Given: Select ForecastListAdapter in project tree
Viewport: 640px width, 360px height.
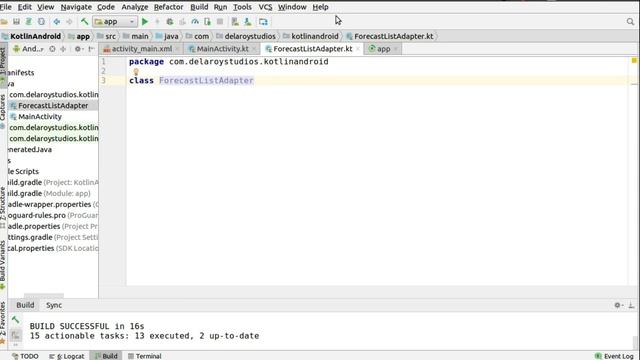Looking at the screenshot, I should click(53, 106).
